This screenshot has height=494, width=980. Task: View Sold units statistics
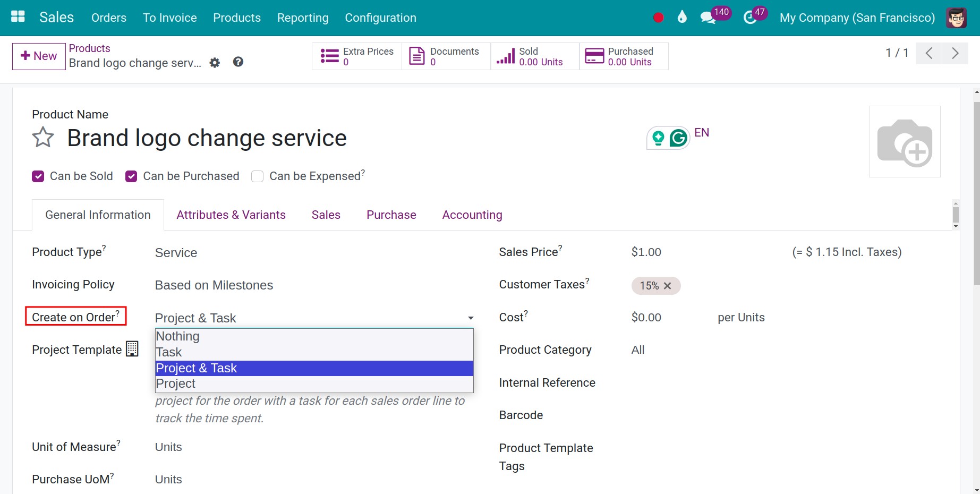click(533, 56)
